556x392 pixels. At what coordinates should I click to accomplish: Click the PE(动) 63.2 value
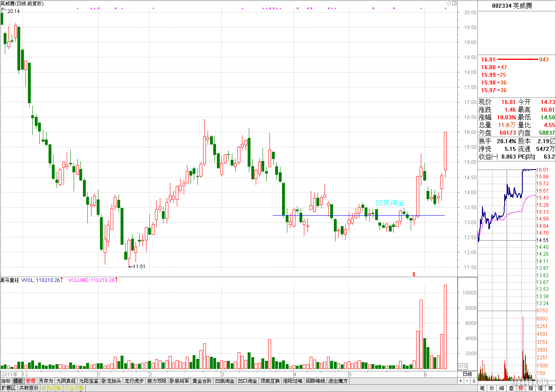[550, 157]
